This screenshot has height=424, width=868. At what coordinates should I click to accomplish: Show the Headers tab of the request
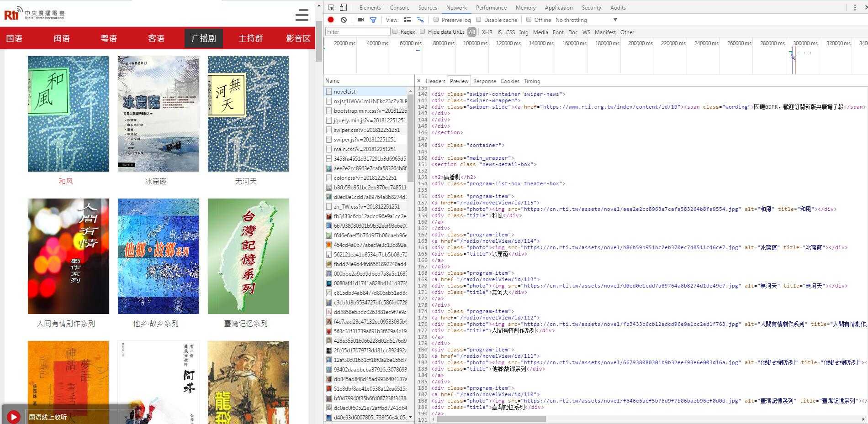click(435, 81)
